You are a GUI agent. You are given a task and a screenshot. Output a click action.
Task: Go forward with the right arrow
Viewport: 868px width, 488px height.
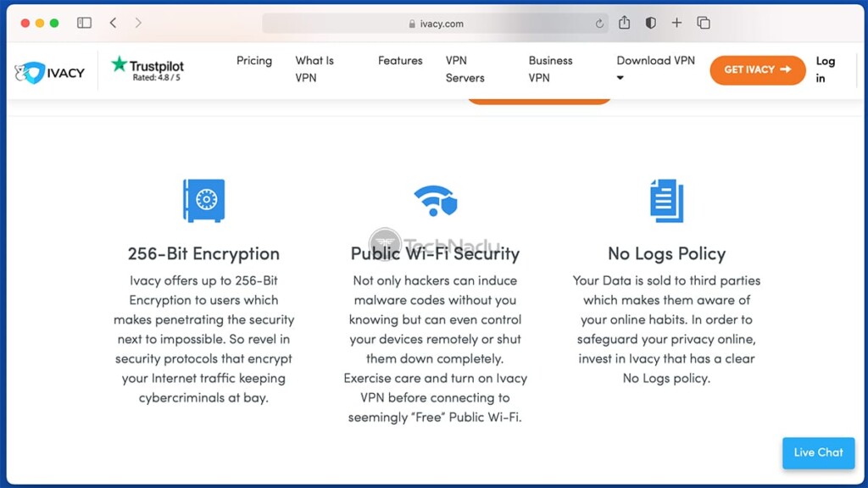138,23
